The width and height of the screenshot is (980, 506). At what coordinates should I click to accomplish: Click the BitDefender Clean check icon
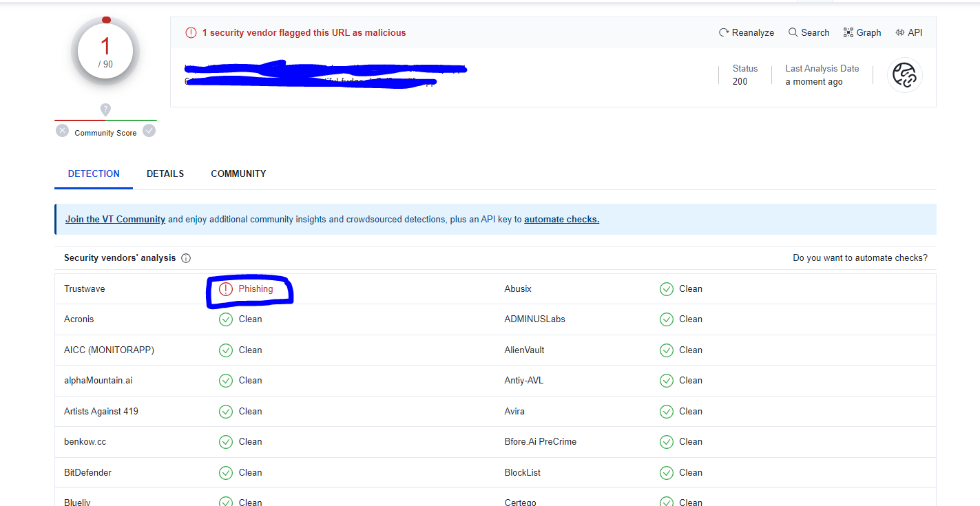coord(226,473)
